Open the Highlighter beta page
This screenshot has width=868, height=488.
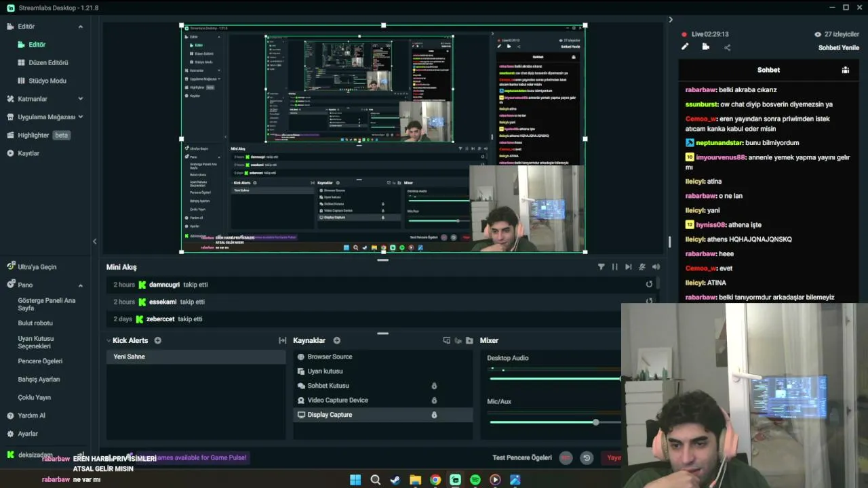[x=39, y=135]
